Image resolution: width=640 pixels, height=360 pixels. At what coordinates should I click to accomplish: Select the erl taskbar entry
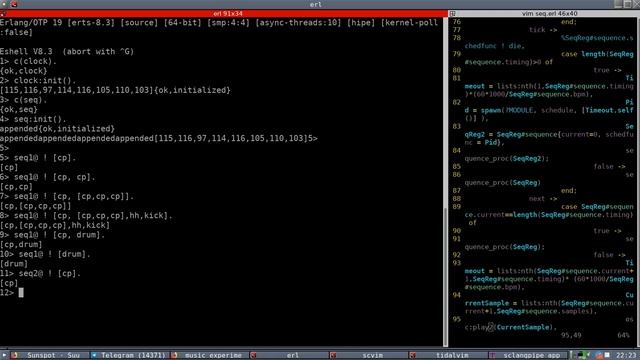[x=289, y=355]
